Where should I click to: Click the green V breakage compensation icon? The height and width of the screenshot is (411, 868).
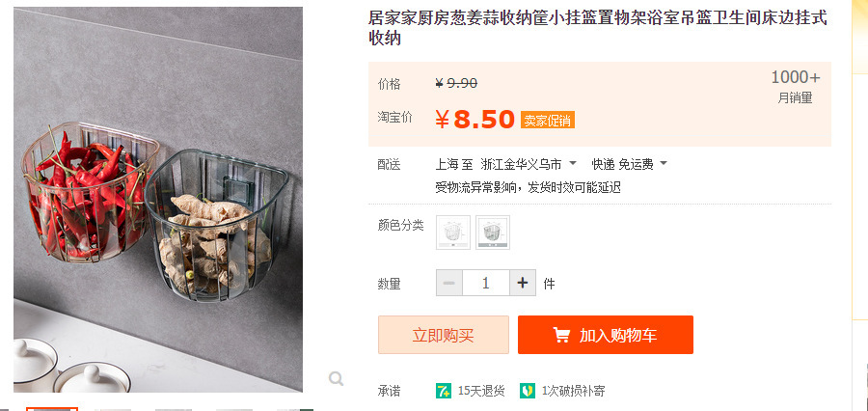pyautogui.click(x=528, y=391)
